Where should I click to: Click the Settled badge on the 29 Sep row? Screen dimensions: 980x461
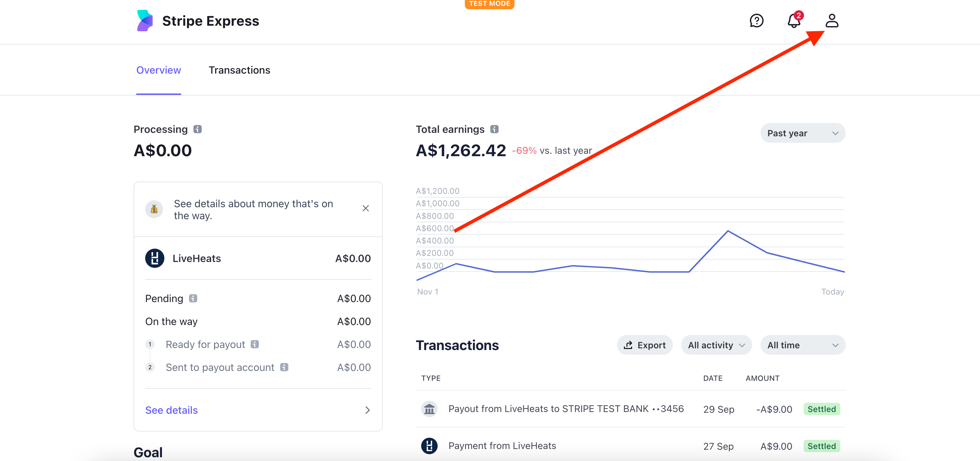[x=821, y=409]
